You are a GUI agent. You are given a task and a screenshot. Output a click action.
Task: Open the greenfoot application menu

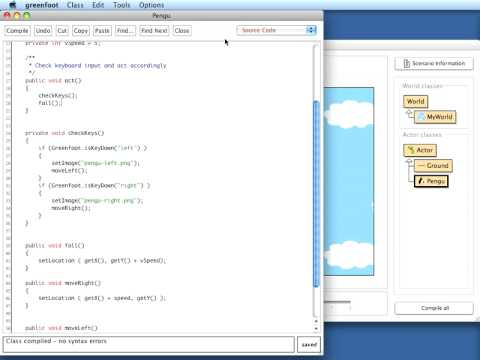[42, 5]
